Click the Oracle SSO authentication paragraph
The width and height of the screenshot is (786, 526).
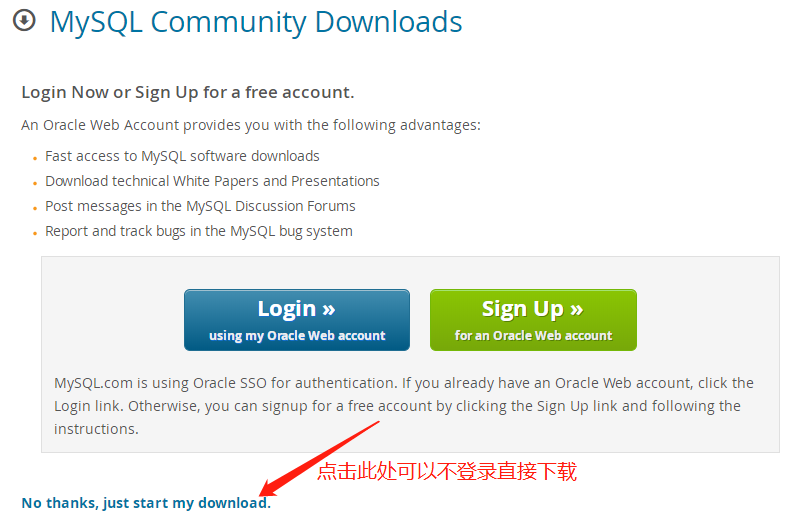click(x=404, y=406)
